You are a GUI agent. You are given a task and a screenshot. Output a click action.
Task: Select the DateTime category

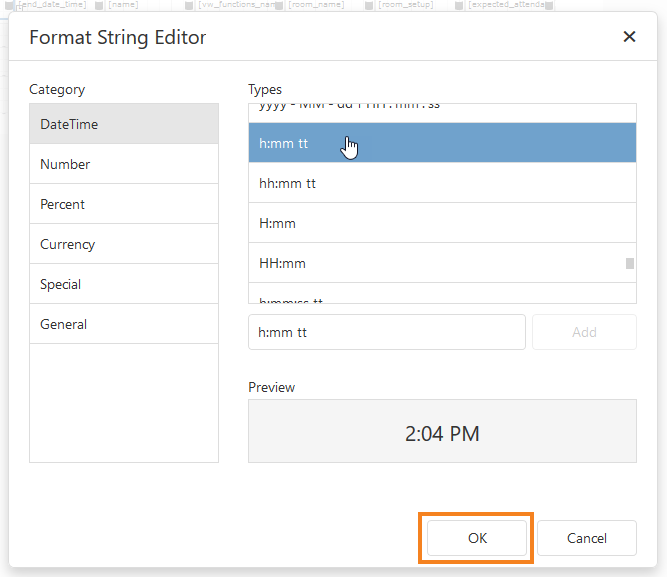(x=124, y=124)
